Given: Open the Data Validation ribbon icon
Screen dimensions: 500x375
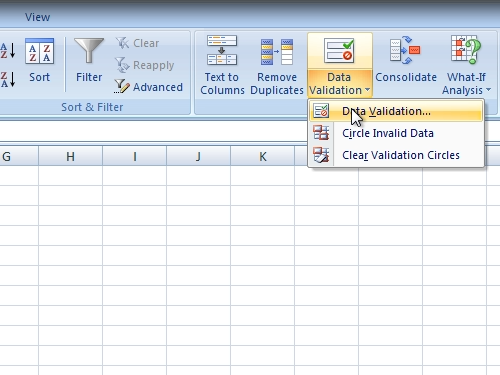Looking at the screenshot, I should (339, 51).
